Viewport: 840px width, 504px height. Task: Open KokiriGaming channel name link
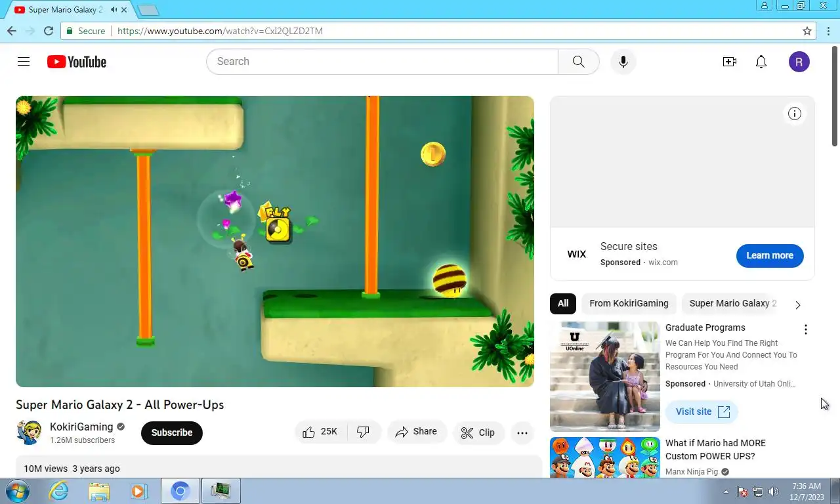tap(81, 427)
